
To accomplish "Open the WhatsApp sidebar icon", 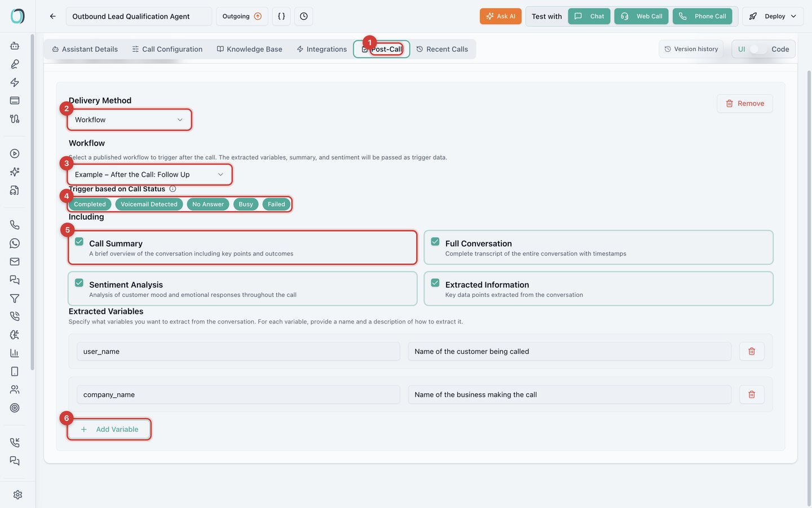I will [15, 243].
